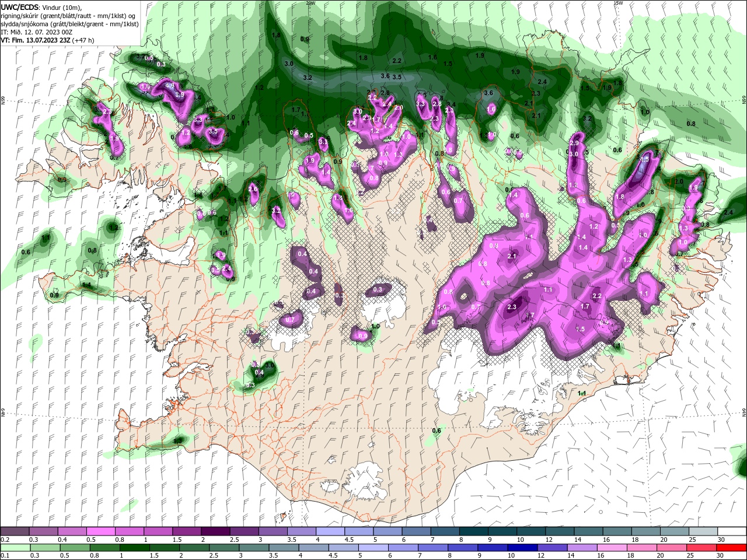The width and height of the screenshot is (747, 560).
Task: Choose the palest green 0.1 swatch in the lower rain scale
Action: [x=15, y=548]
